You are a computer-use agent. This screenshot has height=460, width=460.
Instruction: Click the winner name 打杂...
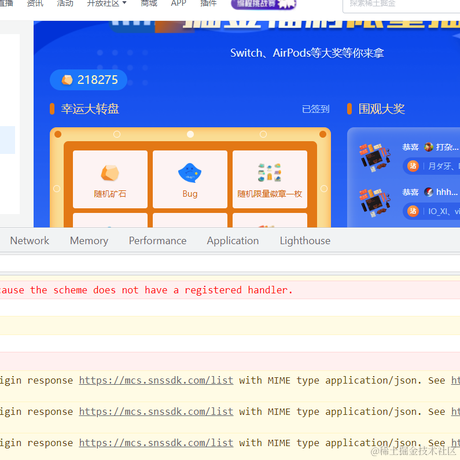tap(447, 147)
